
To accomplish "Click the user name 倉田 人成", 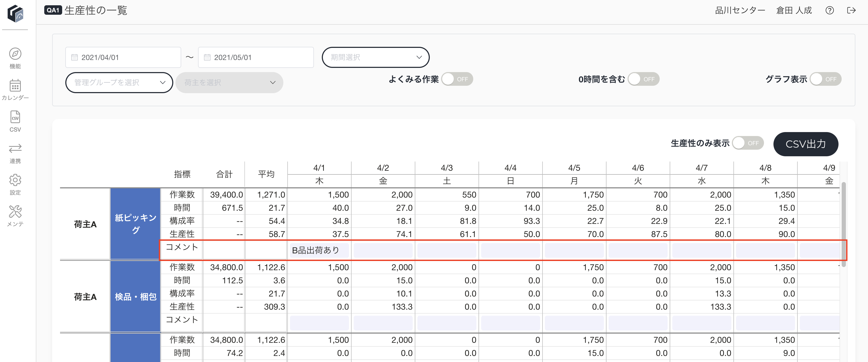I will (x=794, y=11).
